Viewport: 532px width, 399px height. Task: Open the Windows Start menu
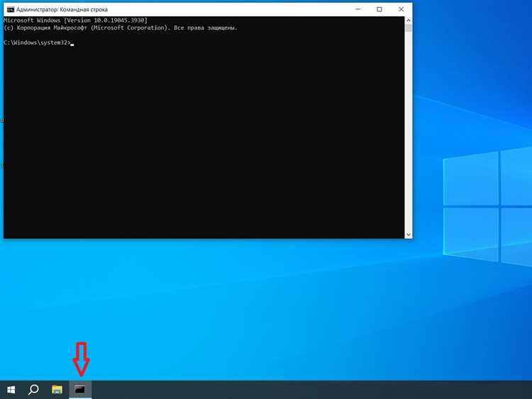11,390
